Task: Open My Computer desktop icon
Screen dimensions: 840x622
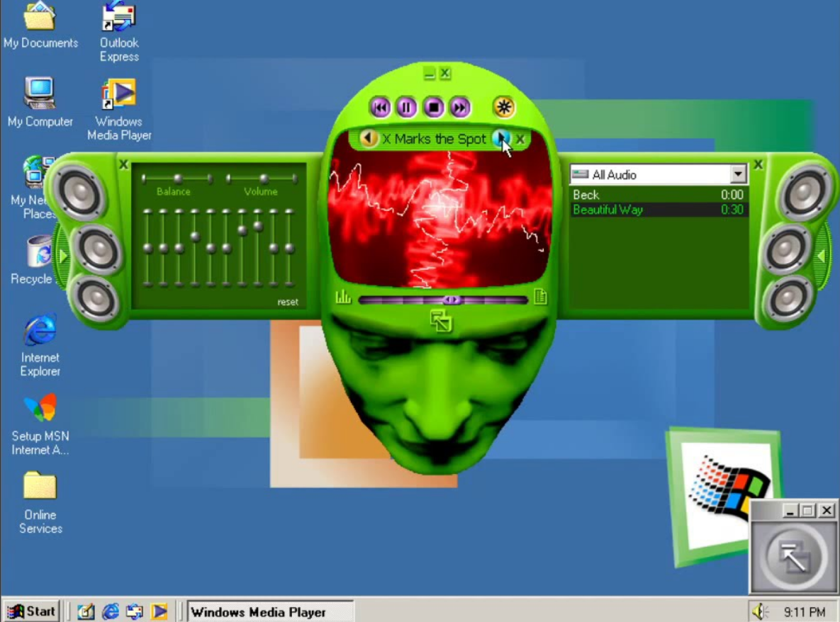Action: [x=40, y=103]
